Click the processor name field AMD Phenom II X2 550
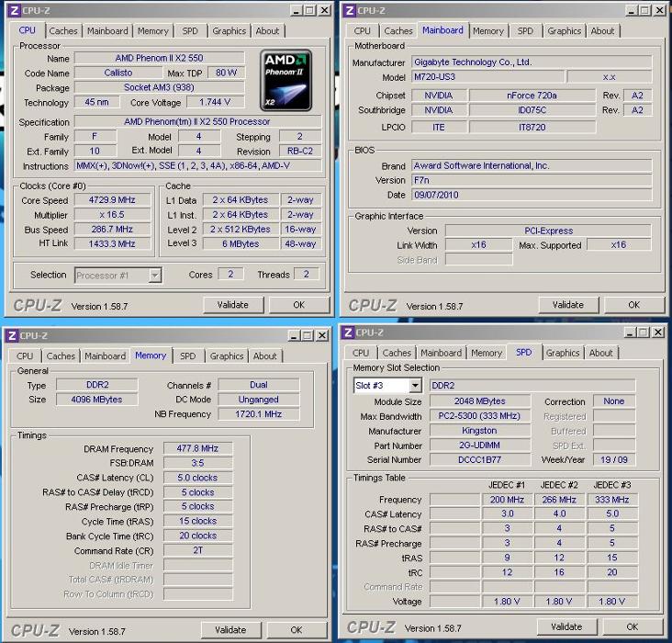This screenshot has width=672, height=643. coord(160,58)
